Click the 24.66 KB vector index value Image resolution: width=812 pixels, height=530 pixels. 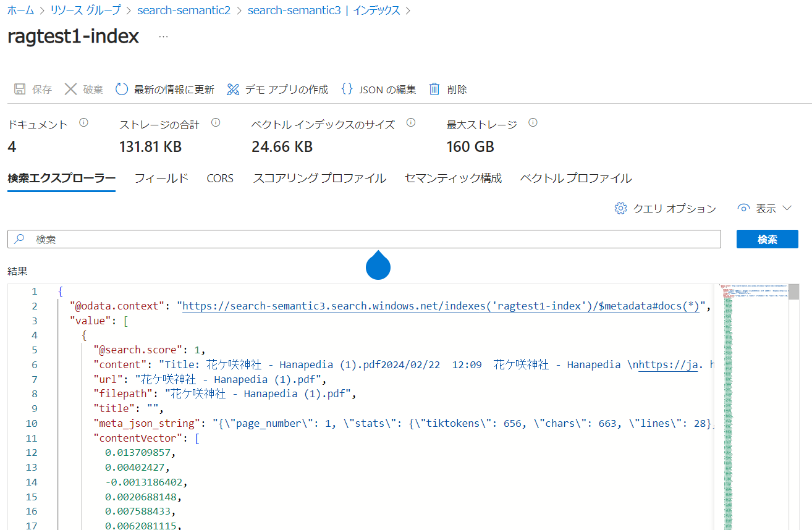pyautogui.click(x=282, y=147)
